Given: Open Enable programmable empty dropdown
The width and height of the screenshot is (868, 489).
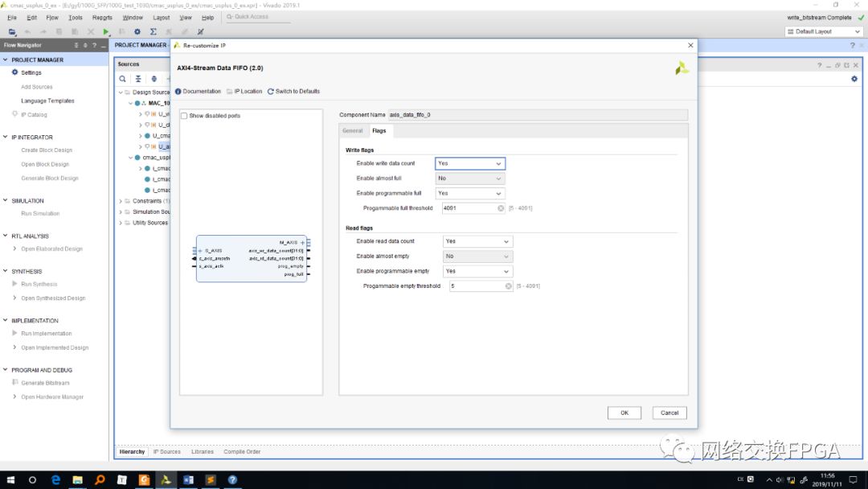Looking at the screenshot, I should coord(477,271).
